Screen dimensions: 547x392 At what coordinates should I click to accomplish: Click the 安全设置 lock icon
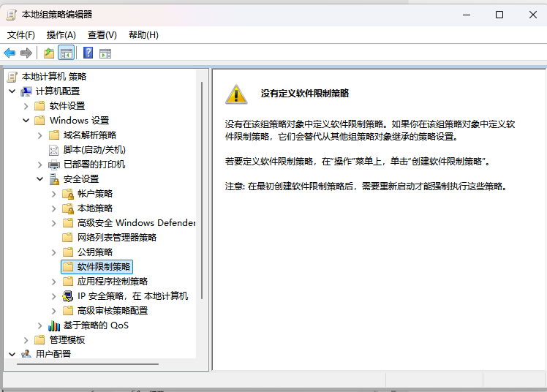pyautogui.click(x=53, y=179)
